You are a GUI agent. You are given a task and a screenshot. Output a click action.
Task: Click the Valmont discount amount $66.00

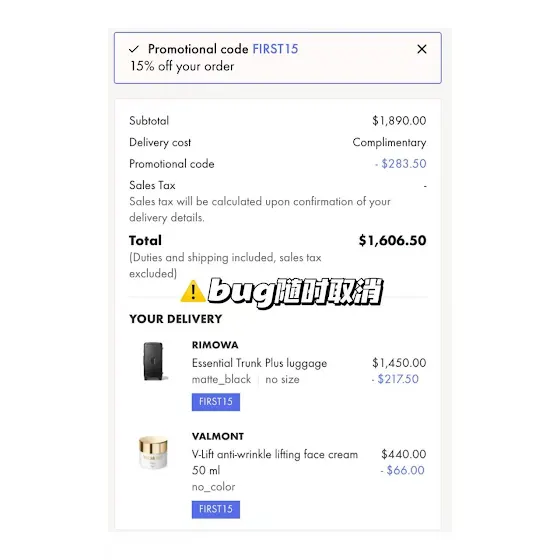pos(402,470)
